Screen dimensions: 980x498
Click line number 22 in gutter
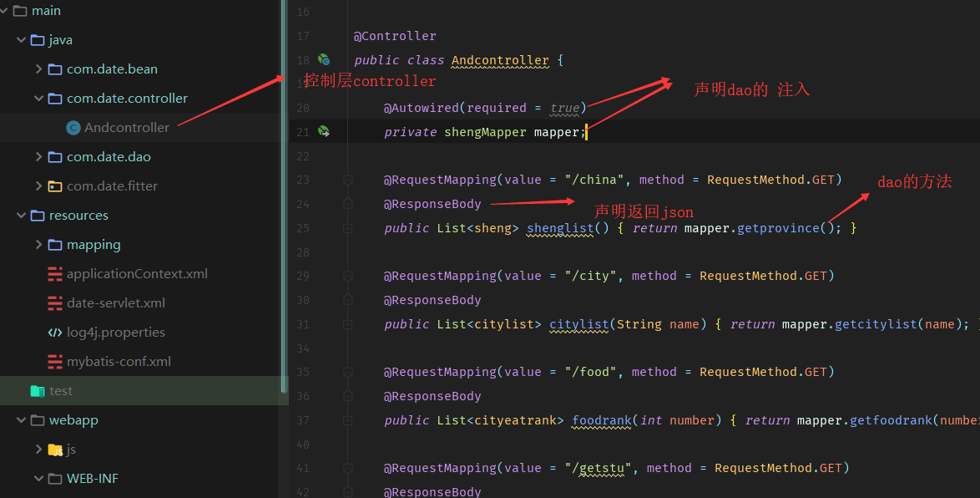click(303, 156)
